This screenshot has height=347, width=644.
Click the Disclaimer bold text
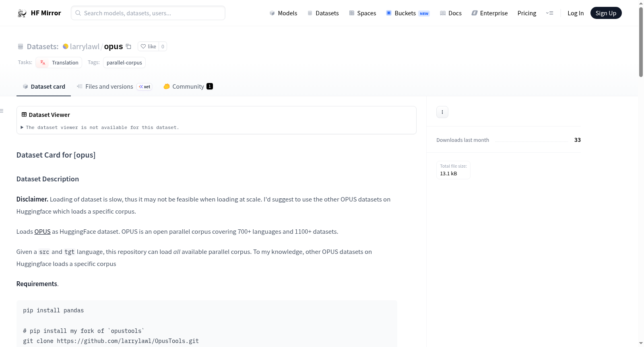[32, 199]
